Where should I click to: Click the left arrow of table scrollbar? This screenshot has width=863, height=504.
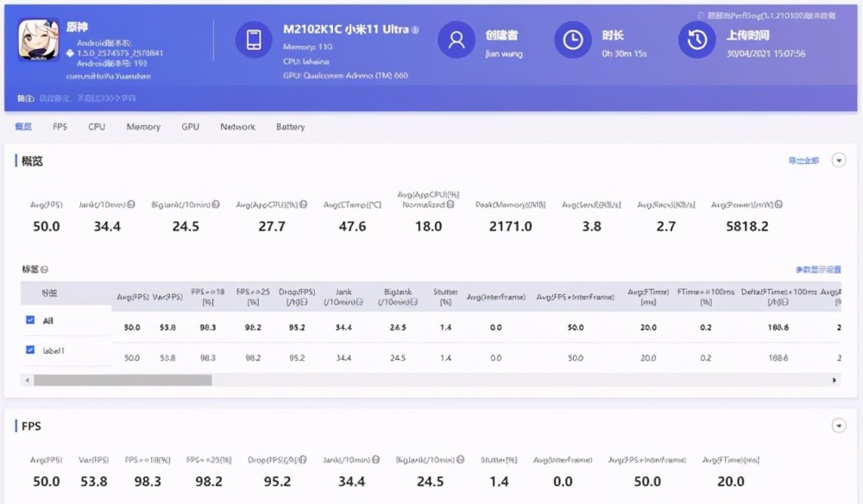[x=27, y=380]
